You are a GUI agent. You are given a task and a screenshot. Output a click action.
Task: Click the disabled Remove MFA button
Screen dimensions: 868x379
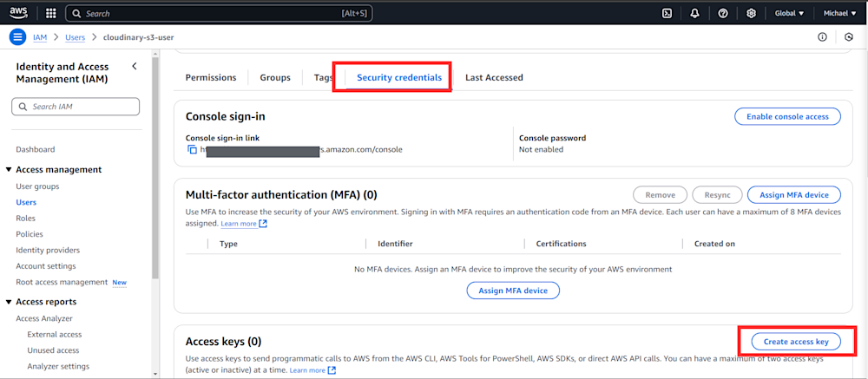660,195
